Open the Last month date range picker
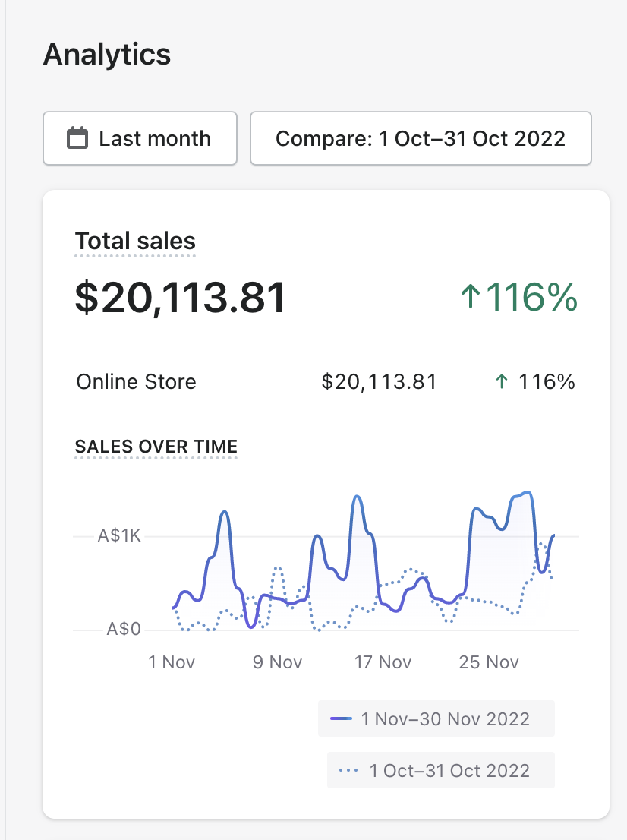 (x=140, y=138)
